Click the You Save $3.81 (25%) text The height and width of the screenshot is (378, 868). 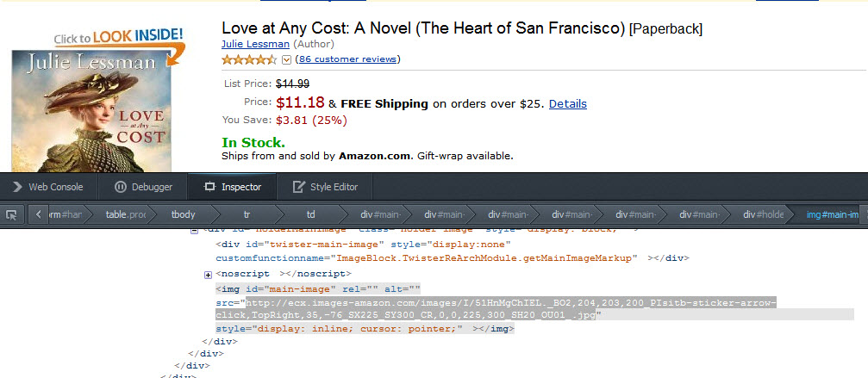coord(284,120)
